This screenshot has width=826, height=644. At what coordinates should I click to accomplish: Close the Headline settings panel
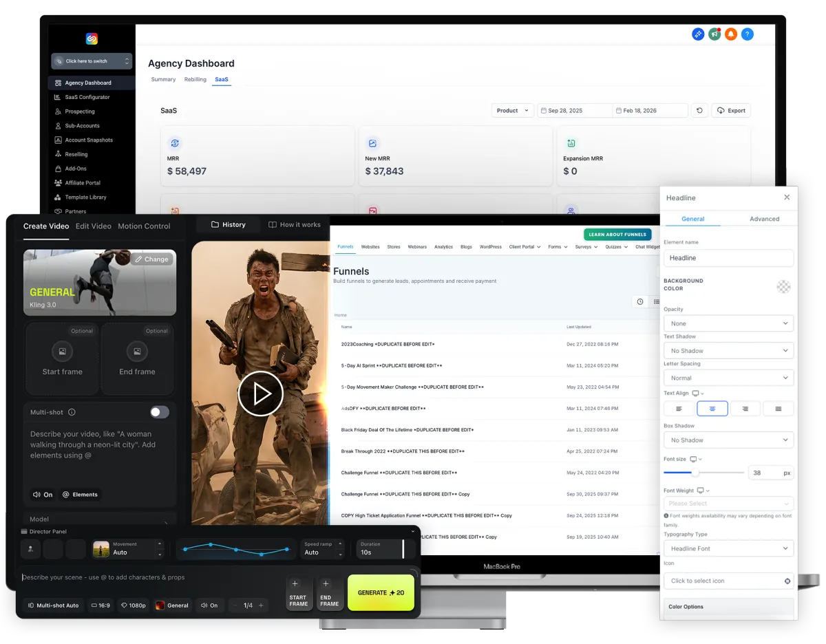click(x=787, y=197)
